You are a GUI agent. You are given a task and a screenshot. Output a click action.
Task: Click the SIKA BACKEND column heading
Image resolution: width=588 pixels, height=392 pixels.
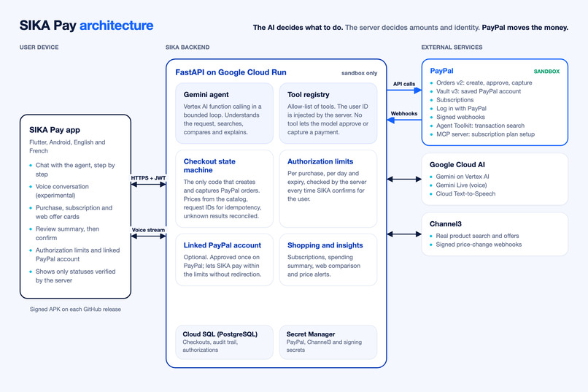(x=187, y=47)
